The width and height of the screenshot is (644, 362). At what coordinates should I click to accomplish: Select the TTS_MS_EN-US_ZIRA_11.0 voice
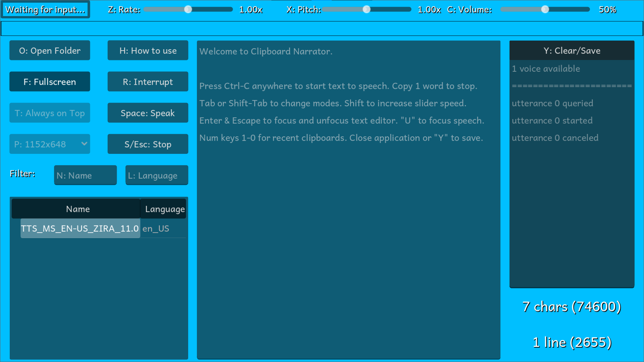(x=80, y=229)
